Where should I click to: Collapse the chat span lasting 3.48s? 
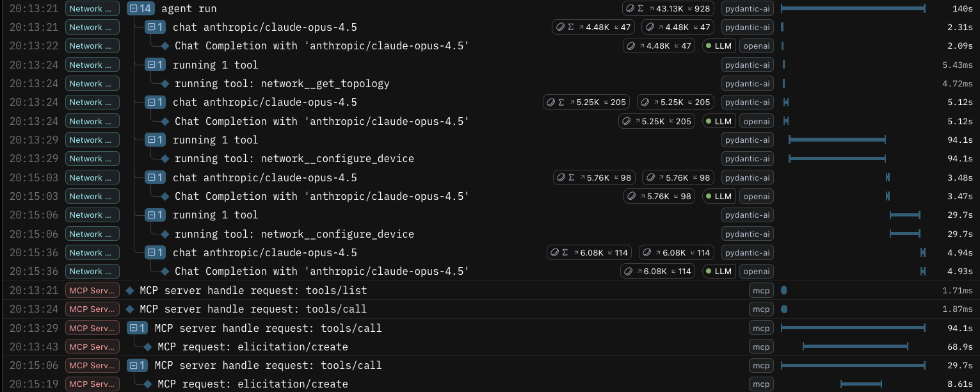point(156,177)
